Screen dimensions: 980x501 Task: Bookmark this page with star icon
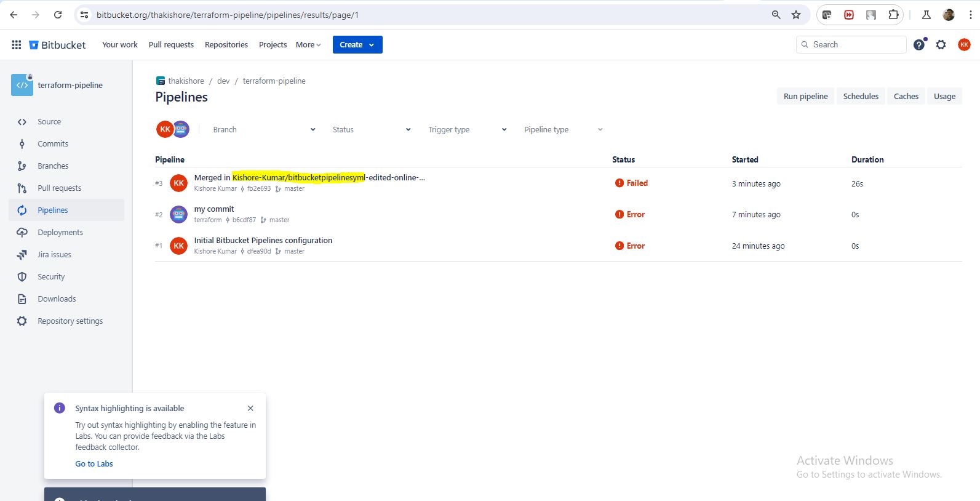pyautogui.click(x=796, y=15)
